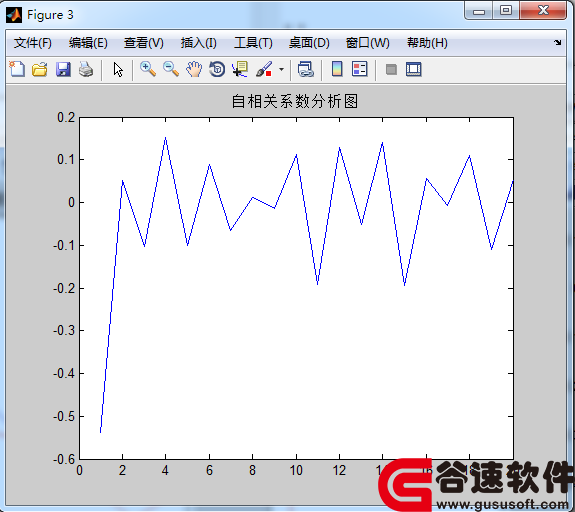Close the Figure 3 window
The height and width of the screenshot is (512, 575).
(543, 10)
